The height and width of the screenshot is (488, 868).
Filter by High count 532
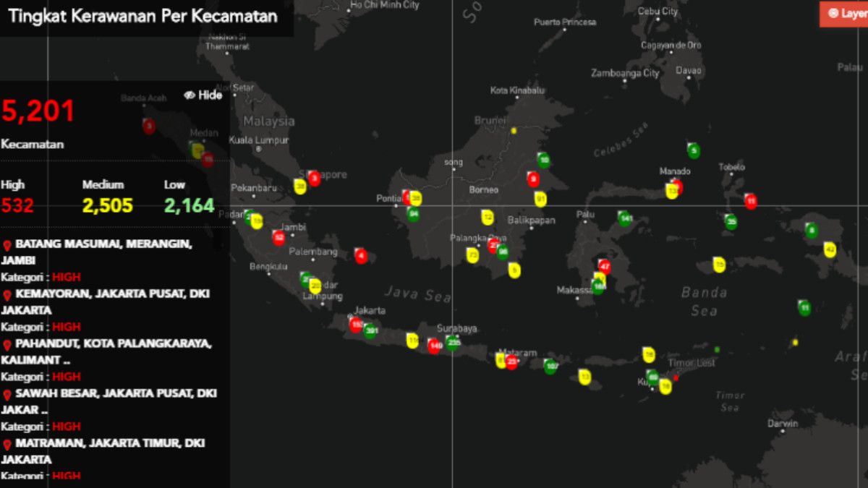coord(17,205)
